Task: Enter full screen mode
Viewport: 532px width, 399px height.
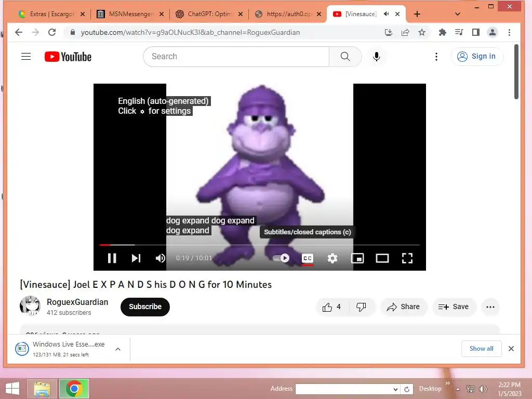Action: (x=407, y=258)
